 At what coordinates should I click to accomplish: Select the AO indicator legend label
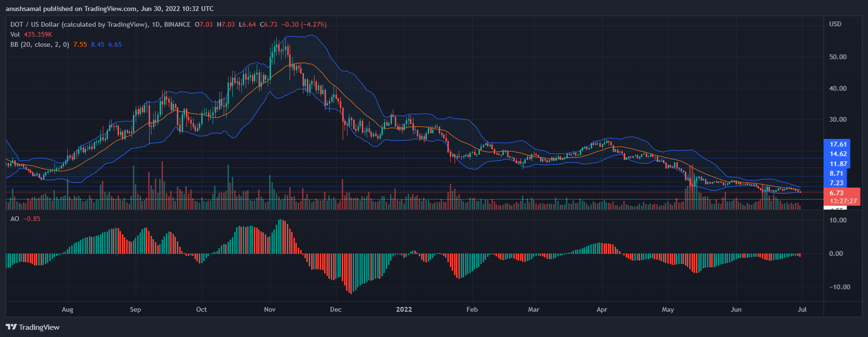pos(15,219)
